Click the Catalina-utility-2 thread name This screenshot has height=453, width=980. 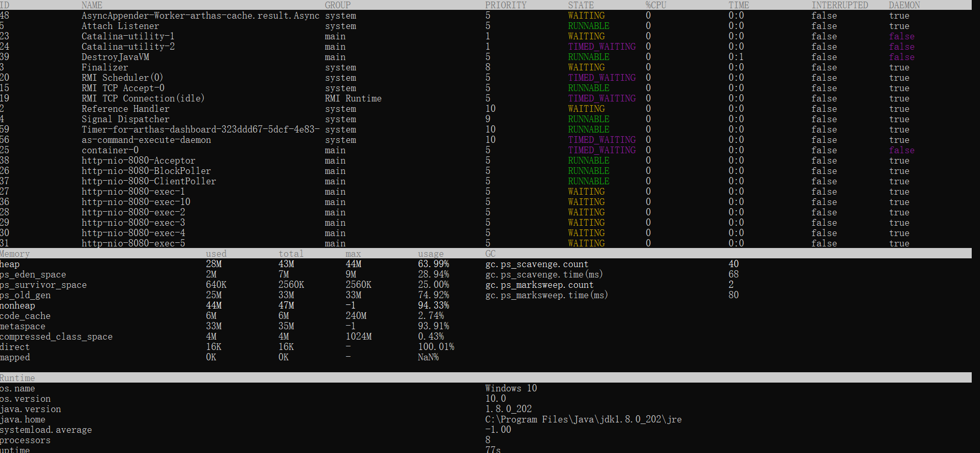click(128, 47)
